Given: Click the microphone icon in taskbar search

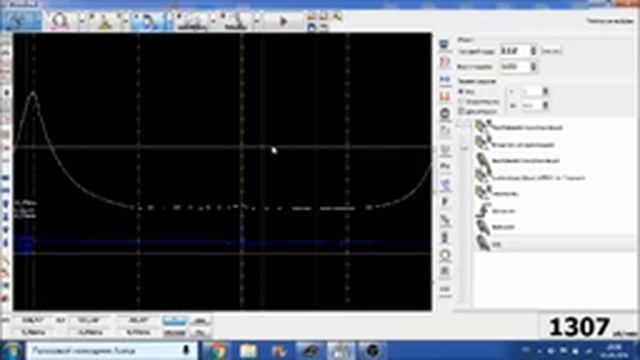Looking at the screenshot, I should (186, 350).
